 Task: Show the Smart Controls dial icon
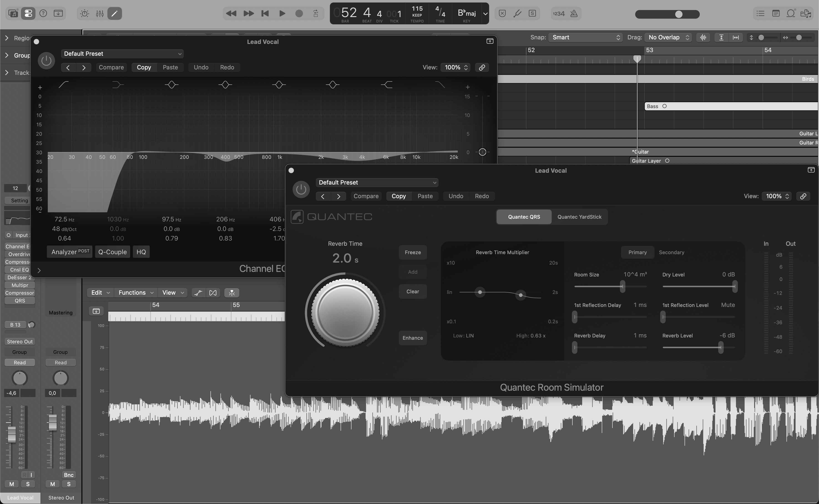(x=85, y=13)
